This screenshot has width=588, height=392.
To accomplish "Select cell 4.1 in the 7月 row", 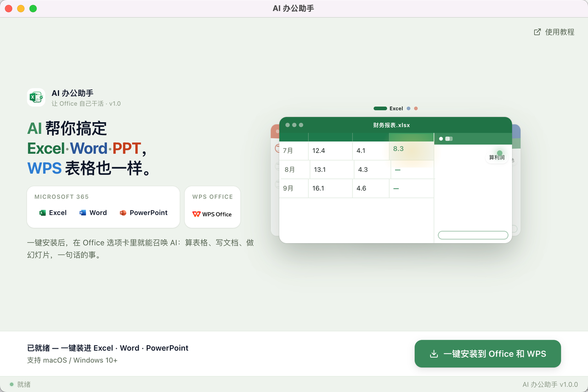I will 371,151.
